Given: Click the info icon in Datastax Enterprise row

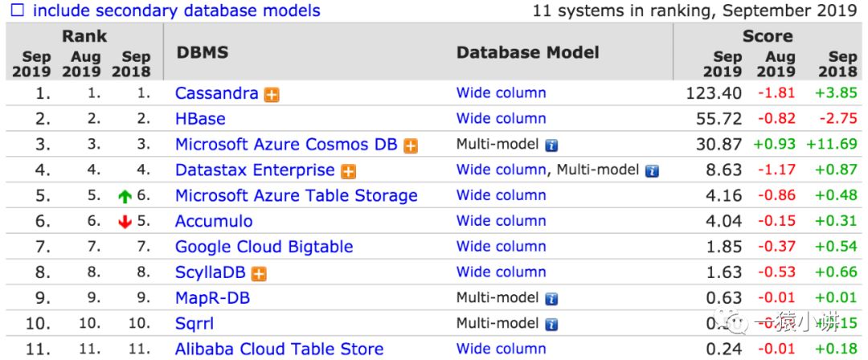Looking at the screenshot, I should (653, 171).
